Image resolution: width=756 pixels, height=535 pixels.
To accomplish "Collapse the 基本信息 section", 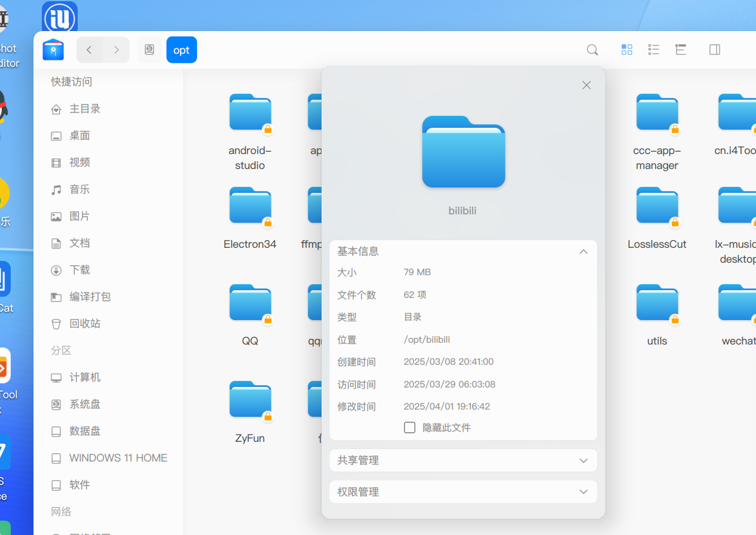I will (x=584, y=251).
